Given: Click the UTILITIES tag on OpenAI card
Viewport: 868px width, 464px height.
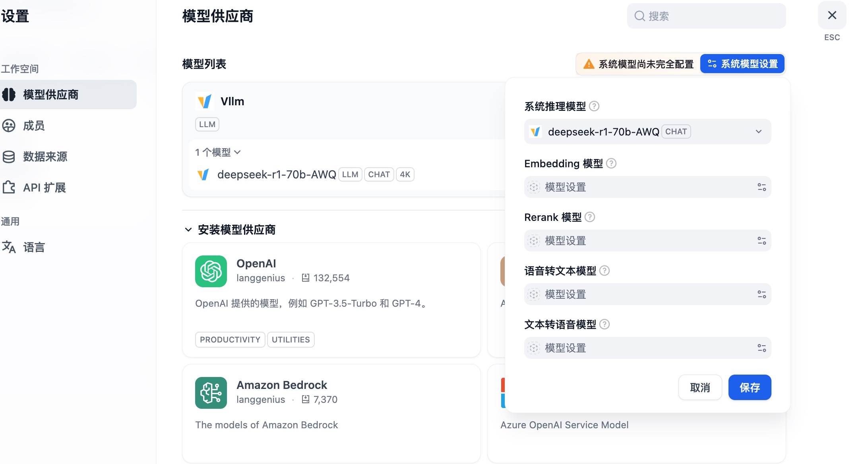Looking at the screenshot, I should [291, 340].
